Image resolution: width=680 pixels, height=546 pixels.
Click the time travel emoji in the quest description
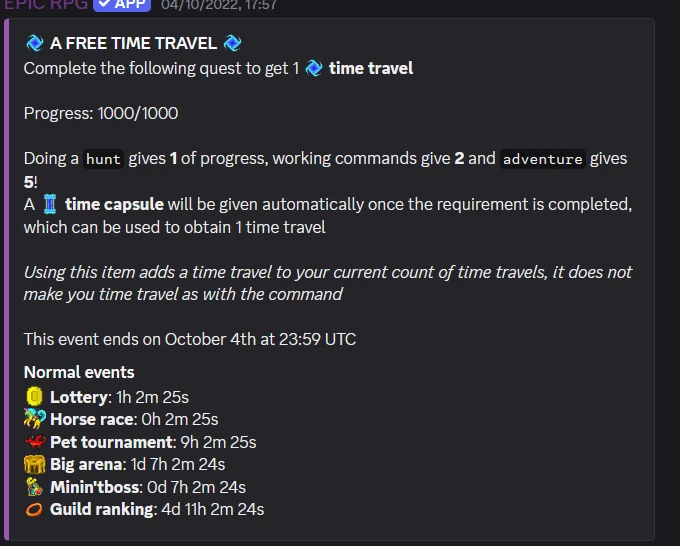coord(313,68)
